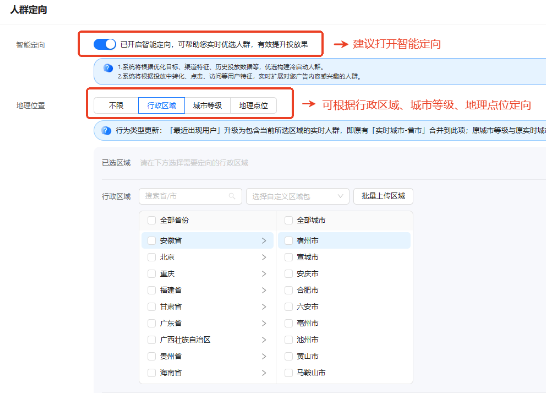The height and width of the screenshot is (393, 546).
Task: Check the 全部城市 checkbox
Action: pyautogui.click(x=288, y=220)
